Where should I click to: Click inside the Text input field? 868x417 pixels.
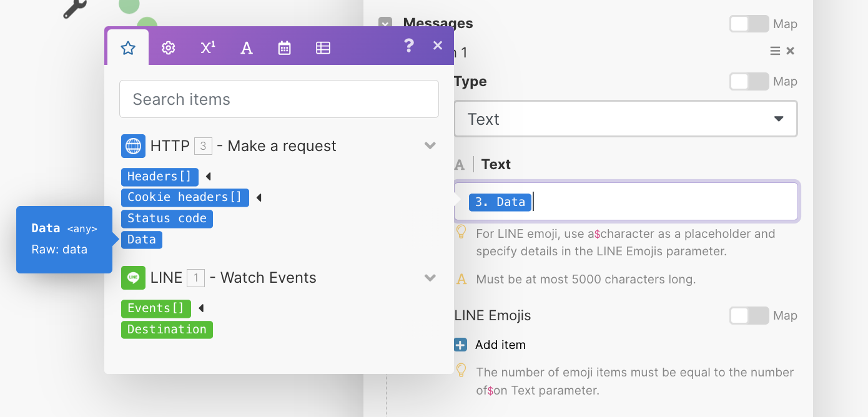(x=626, y=202)
